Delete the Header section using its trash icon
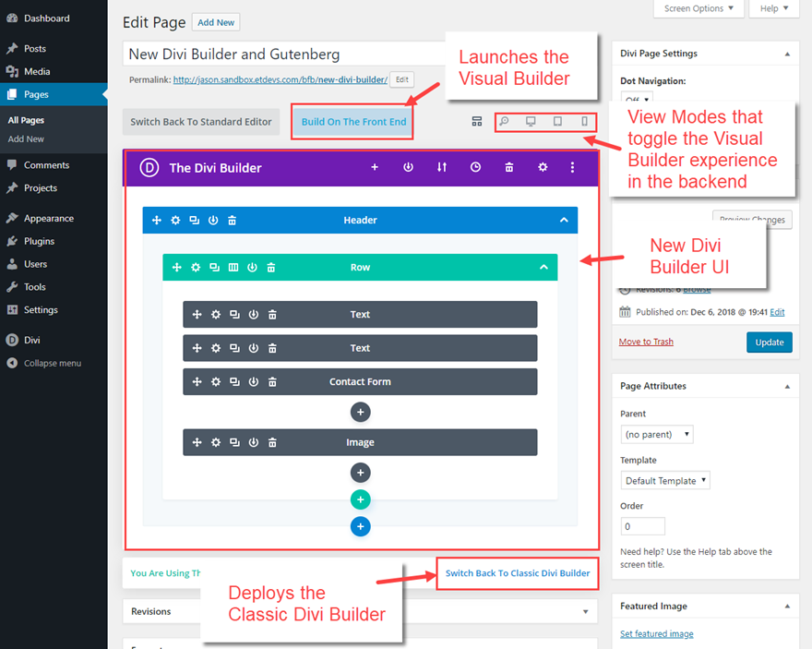Image resolution: width=812 pixels, height=649 pixels. click(x=232, y=220)
